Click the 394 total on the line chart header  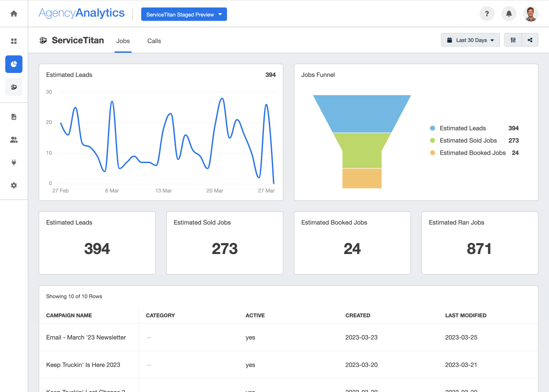pyautogui.click(x=271, y=75)
